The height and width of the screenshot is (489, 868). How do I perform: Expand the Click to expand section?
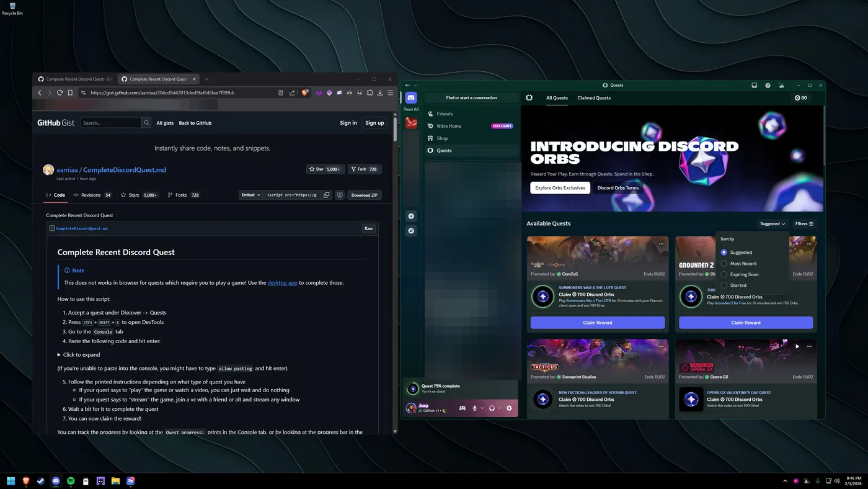[x=78, y=355]
